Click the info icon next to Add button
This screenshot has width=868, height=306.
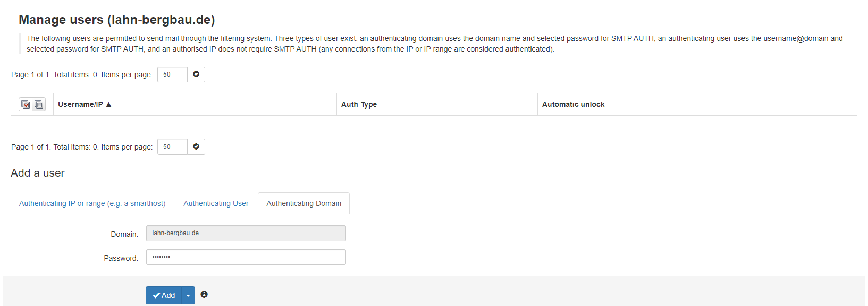204,294
